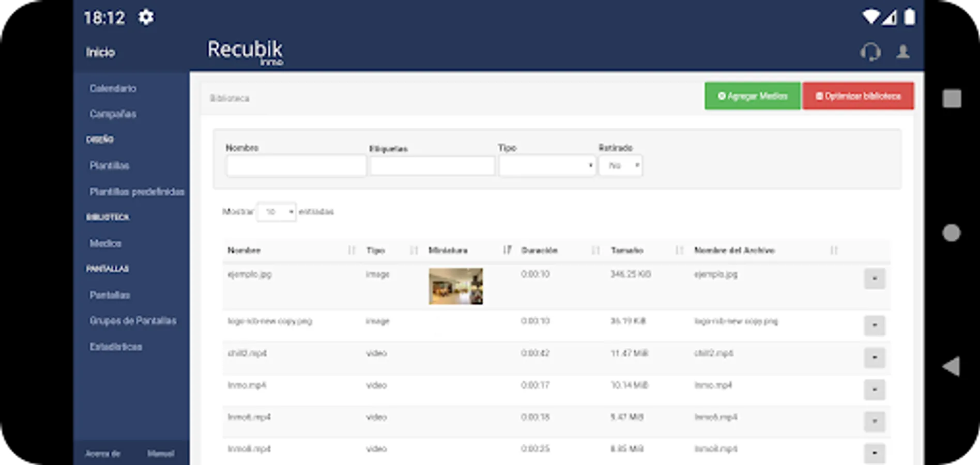
Task: Click the Nombre filter input field
Action: coord(296,166)
